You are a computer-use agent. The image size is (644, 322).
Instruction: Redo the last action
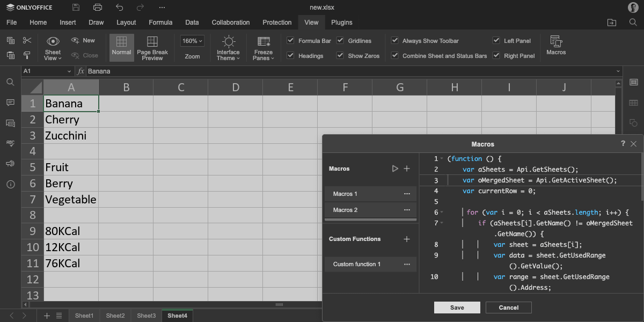click(141, 8)
